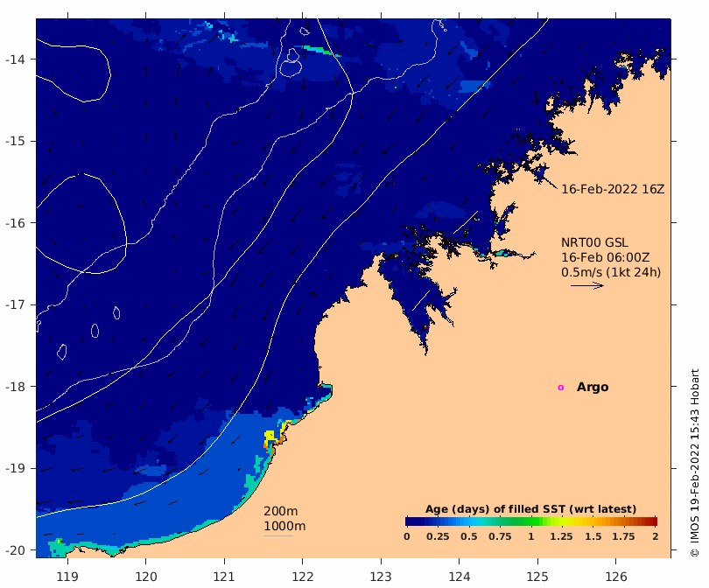709x588 pixels.
Task: Click longitude axis label '126'
Action: (x=615, y=577)
